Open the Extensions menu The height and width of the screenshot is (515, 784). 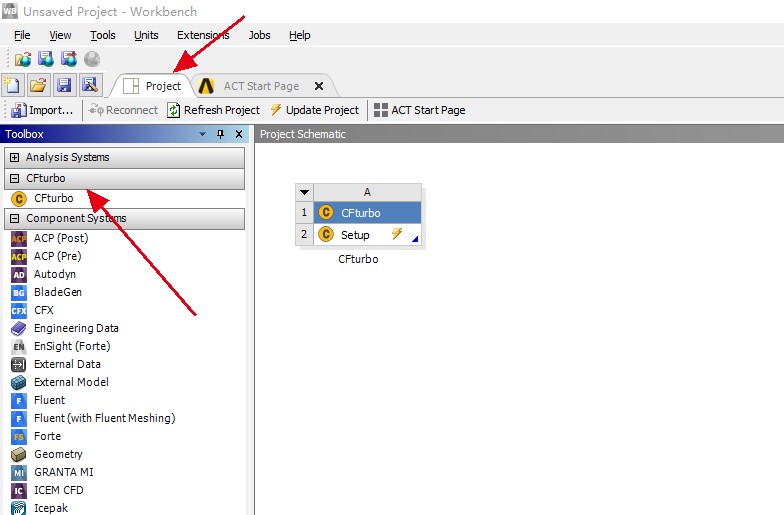point(203,35)
